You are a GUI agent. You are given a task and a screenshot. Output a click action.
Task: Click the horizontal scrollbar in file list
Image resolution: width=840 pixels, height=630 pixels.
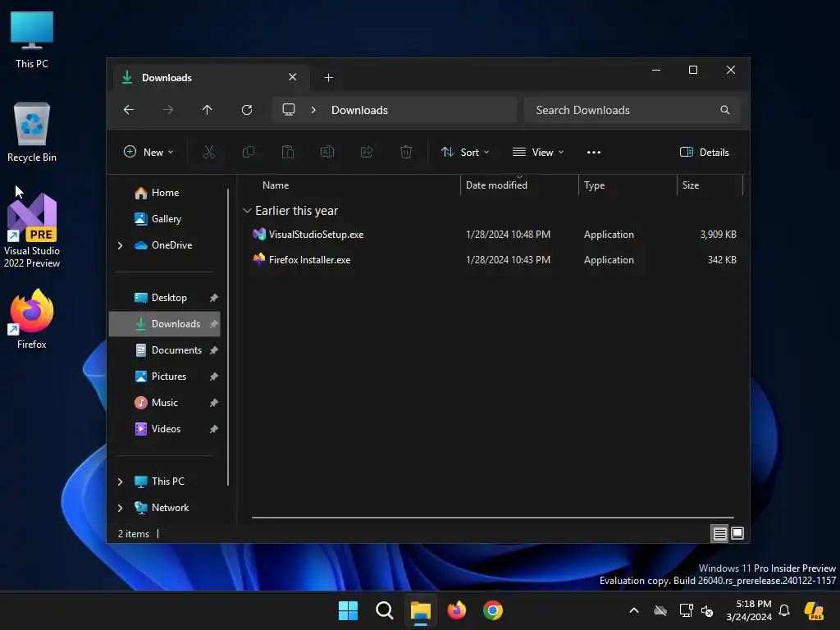tap(493, 518)
